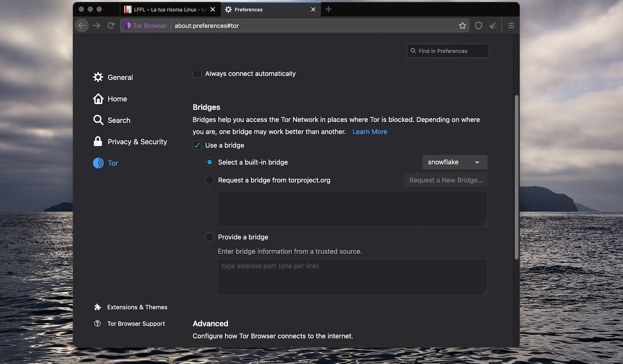The width and height of the screenshot is (623, 364).
Task: Open Extensions & Themes link
Action: tap(137, 307)
